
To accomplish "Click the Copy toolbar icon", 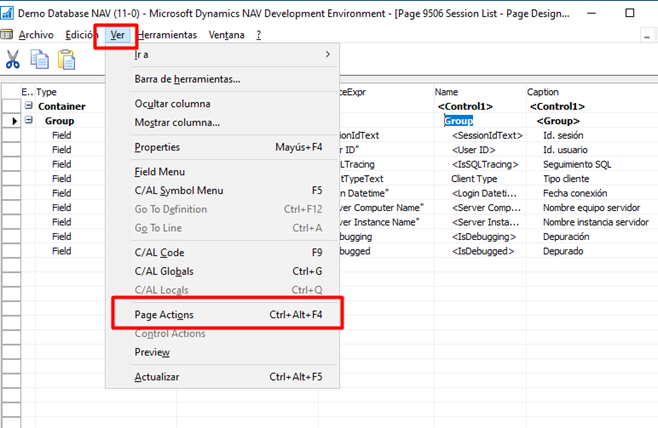I will tap(39, 59).
